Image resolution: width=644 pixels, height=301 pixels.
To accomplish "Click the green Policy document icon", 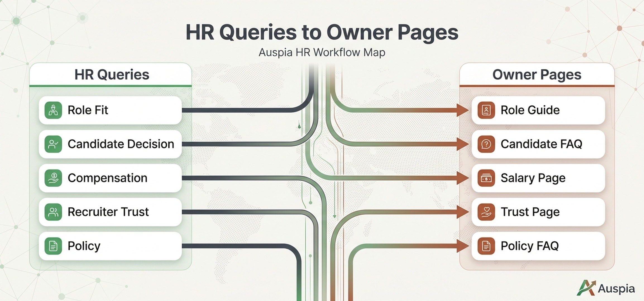I will [53, 246].
